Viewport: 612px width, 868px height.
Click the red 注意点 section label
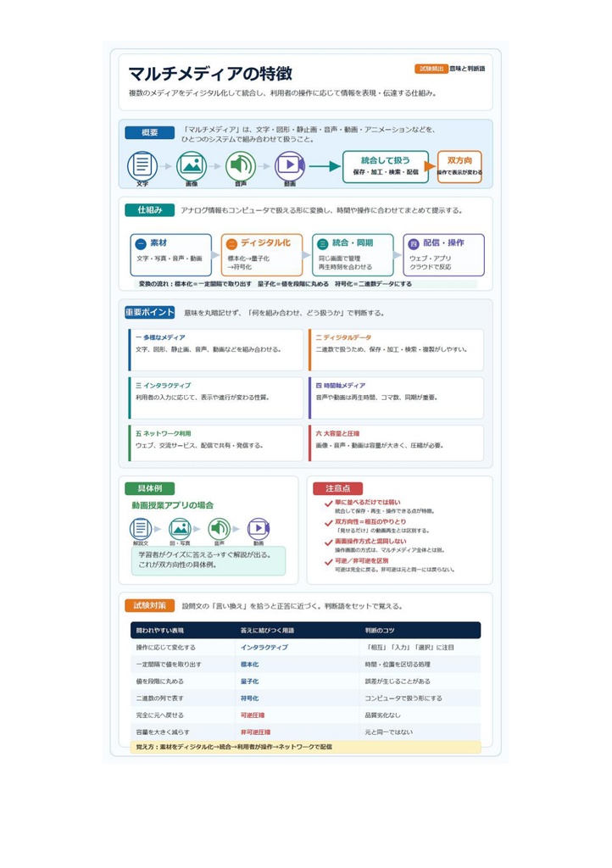pos(338,488)
